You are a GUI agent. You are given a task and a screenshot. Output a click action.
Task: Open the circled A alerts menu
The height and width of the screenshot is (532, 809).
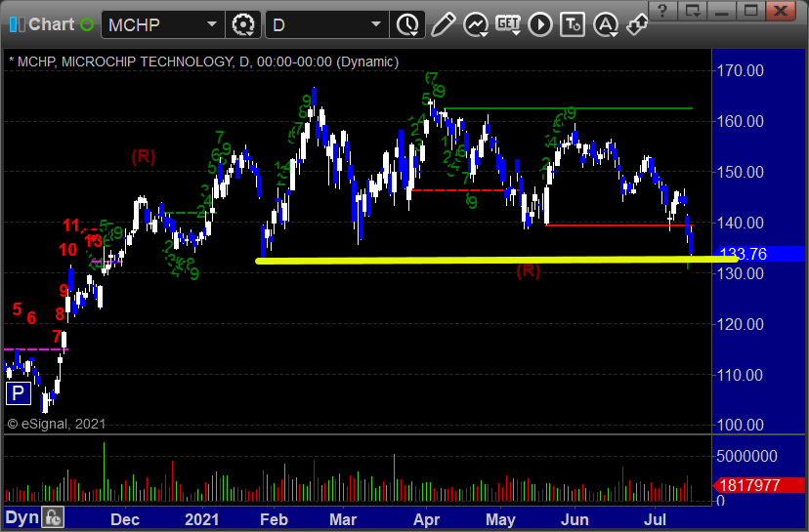(x=606, y=24)
